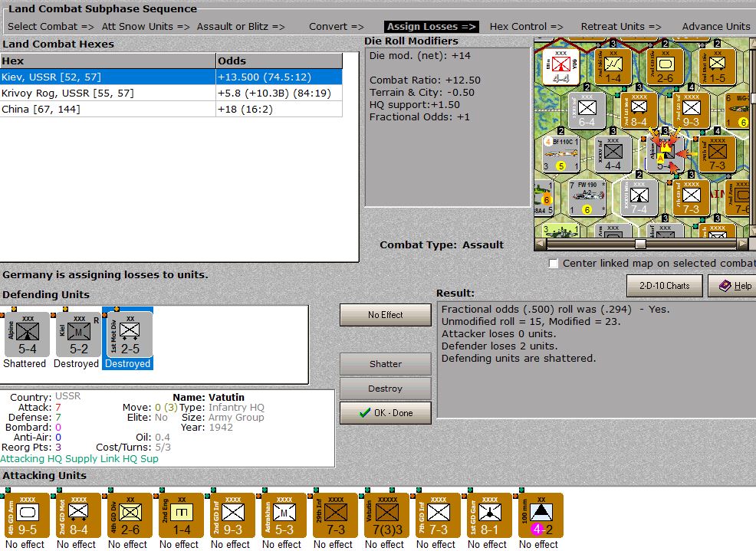Click the linked map horizontal scrollbar thumb
The height and width of the screenshot is (551, 756).
coord(640,244)
